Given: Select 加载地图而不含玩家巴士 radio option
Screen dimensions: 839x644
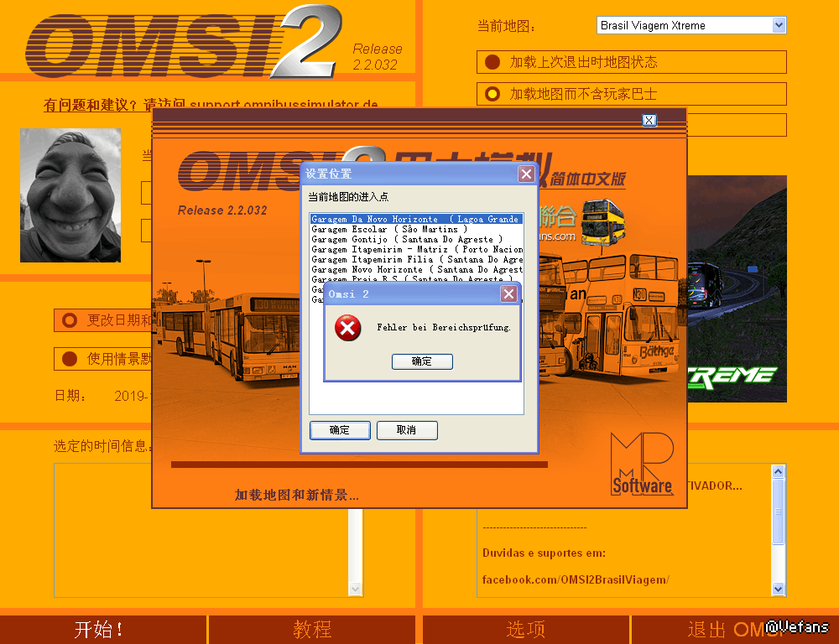Looking at the screenshot, I should point(632,94).
